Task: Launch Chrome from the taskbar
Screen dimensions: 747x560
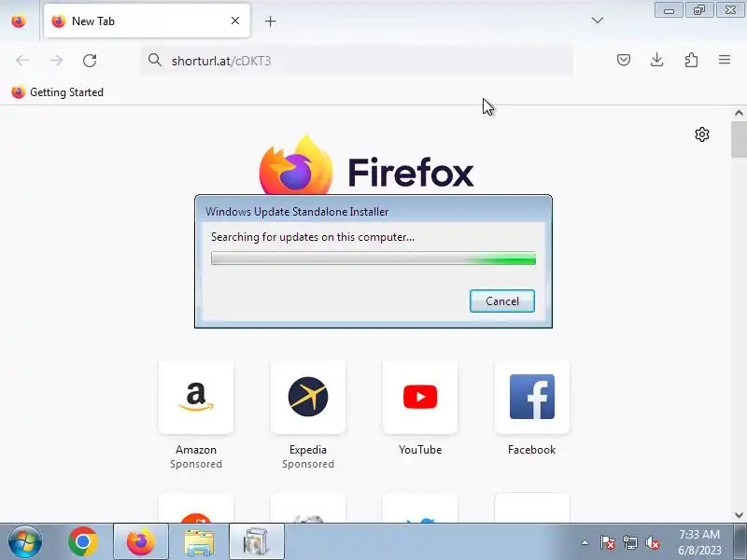Action: click(83, 541)
